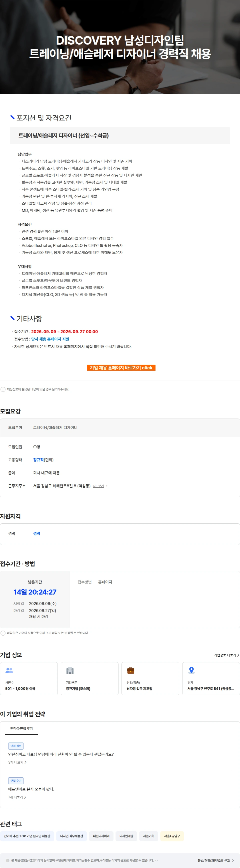The width and height of the screenshot is (240, 868).
Task: Click the hero banner with DISCOVERY 남성디자인팀 title
Action: 120,47
